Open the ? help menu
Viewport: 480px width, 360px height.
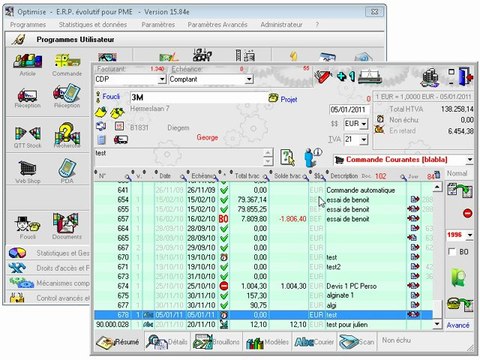pyautogui.click(x=317, y=25)
